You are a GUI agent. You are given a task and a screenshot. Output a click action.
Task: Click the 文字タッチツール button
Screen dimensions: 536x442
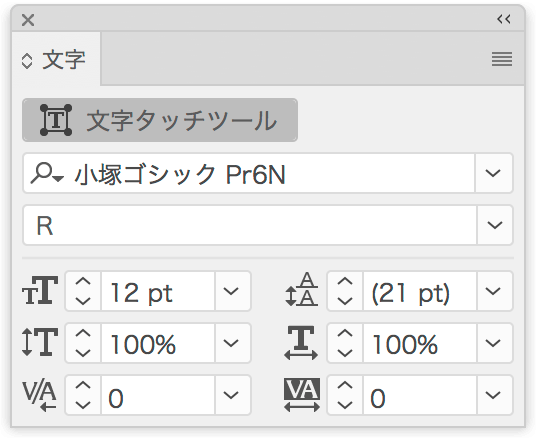click(160, 120)
